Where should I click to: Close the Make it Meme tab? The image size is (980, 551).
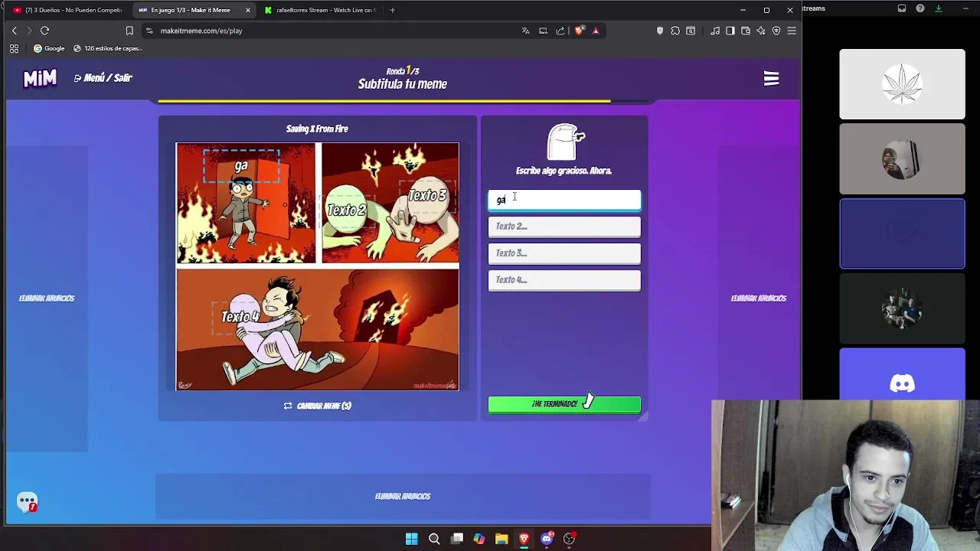coord(247,10)
